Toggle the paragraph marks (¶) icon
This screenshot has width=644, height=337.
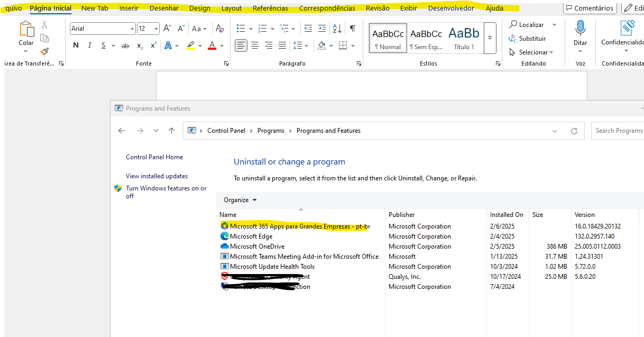pyautogui.click(x=352, y=29)
